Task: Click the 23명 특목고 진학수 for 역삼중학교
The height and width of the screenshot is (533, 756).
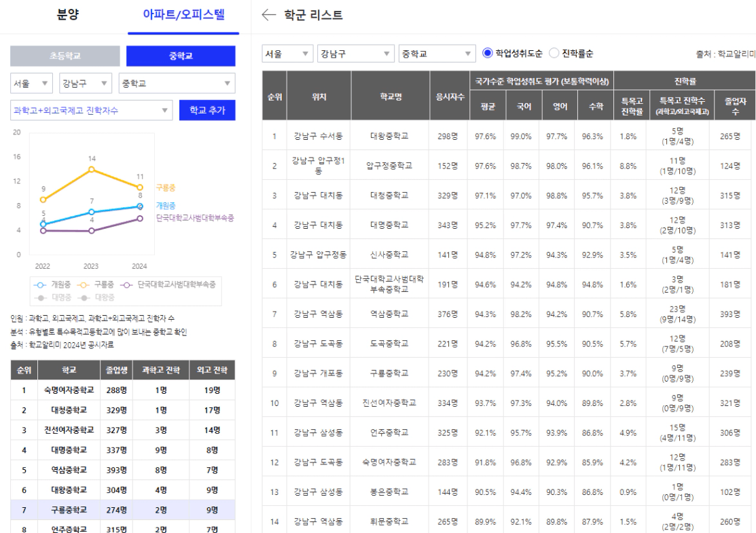Action: [x=677, y=314]
